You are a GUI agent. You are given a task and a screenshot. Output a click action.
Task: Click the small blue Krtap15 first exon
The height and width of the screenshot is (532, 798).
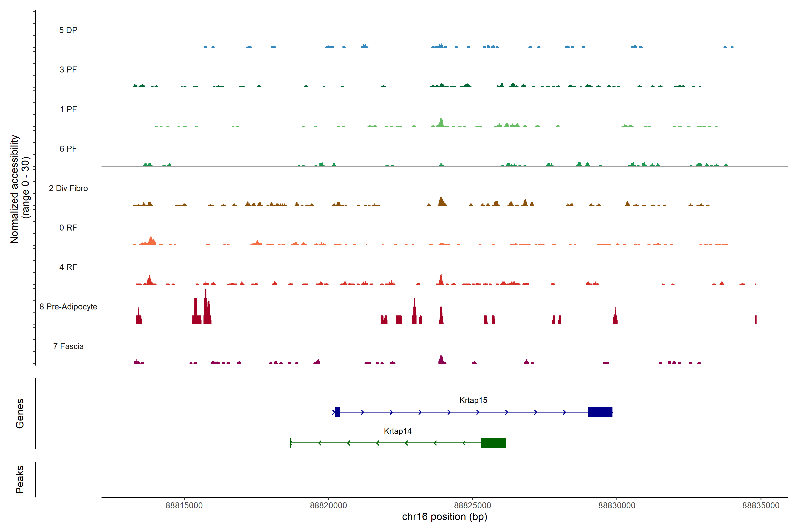337,412
